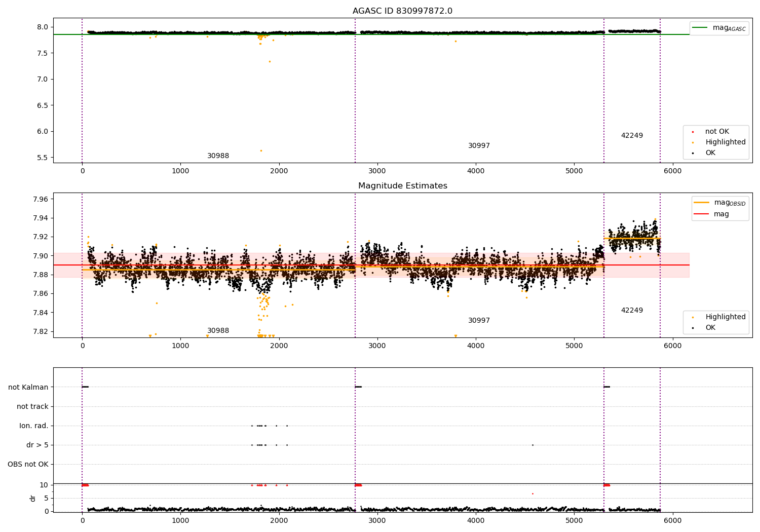The height and width of the screenshot is (532, 760).
Task: Click y-tick "7.0" on the top plot
Action: [42, 80]
